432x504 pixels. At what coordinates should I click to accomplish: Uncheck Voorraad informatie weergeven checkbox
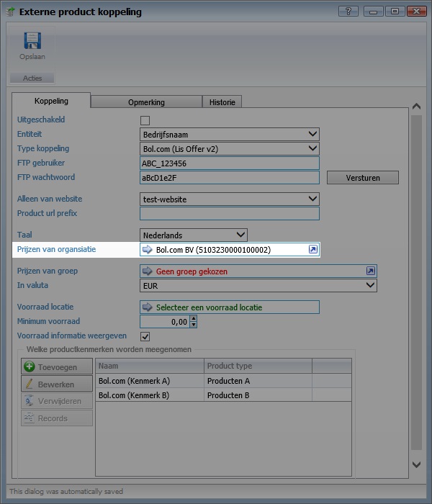click(145, 336)
